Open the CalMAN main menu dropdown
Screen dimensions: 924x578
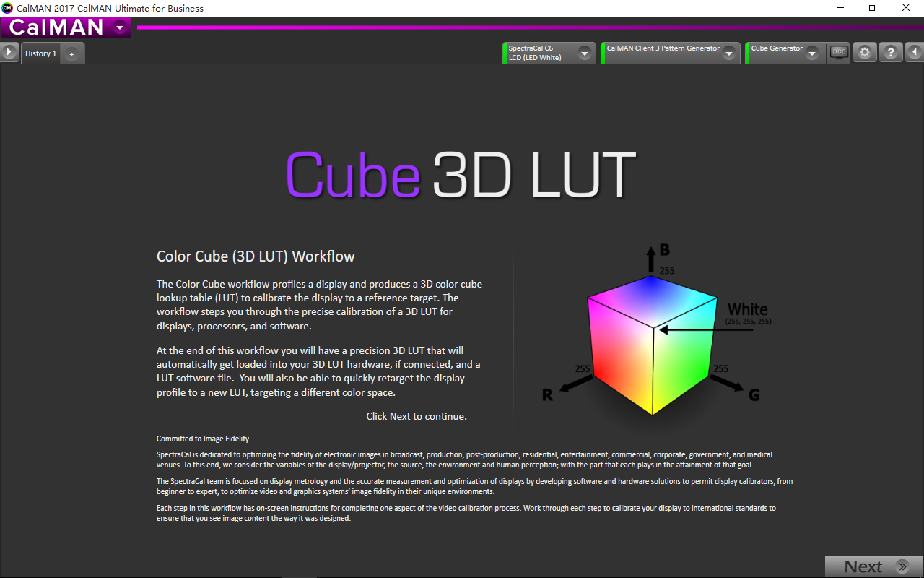pos(120,27)
